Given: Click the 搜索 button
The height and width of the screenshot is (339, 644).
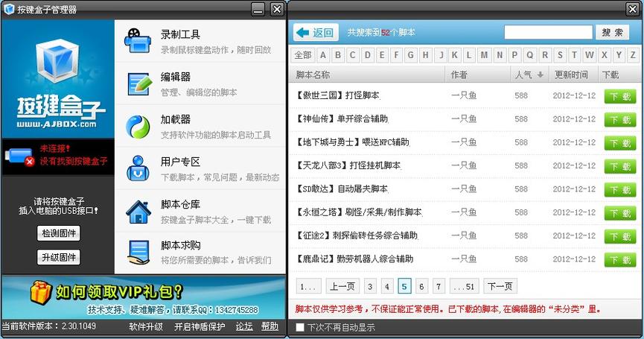Looking at the screenshot, I should [613, 32].
